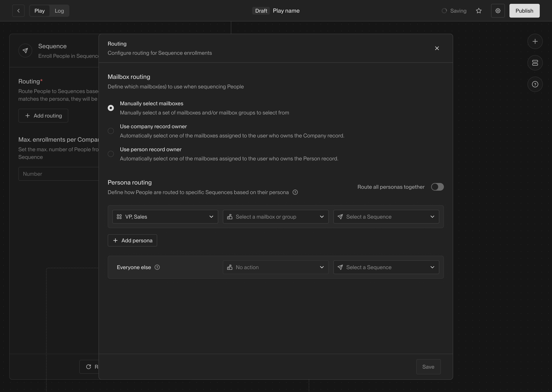Click the plus icon on right sidebar
Image resolution: width=552 pixels, height=392 pixels.
point(535,41)
